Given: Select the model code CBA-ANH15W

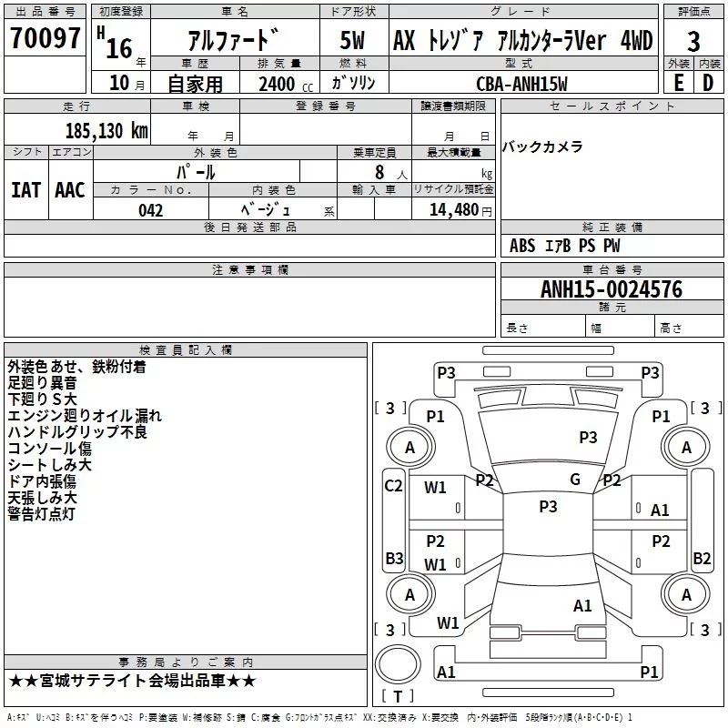Looking at the screenshot, I should click(x=521, y=84).
